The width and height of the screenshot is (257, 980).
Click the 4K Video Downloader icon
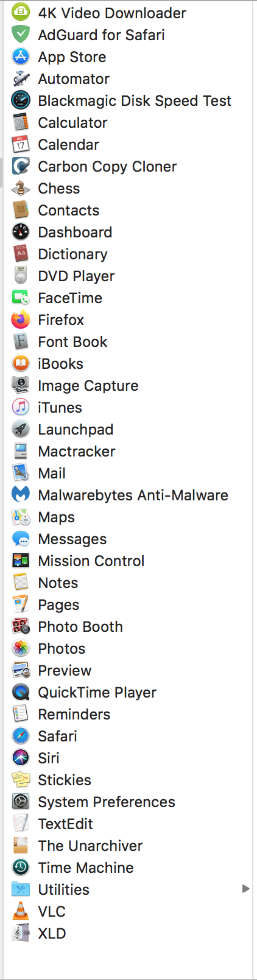21,13
